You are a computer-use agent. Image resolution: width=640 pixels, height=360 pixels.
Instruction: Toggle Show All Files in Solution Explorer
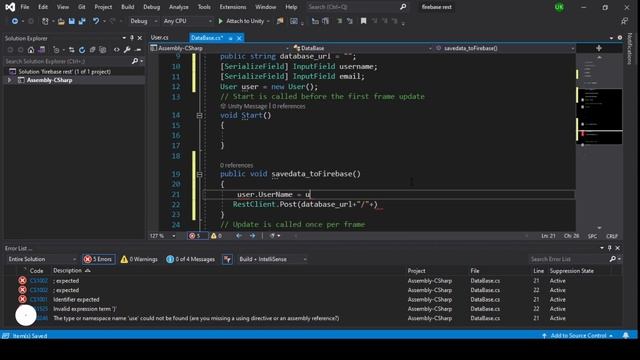pyautogui.click(x=103, y=50)
